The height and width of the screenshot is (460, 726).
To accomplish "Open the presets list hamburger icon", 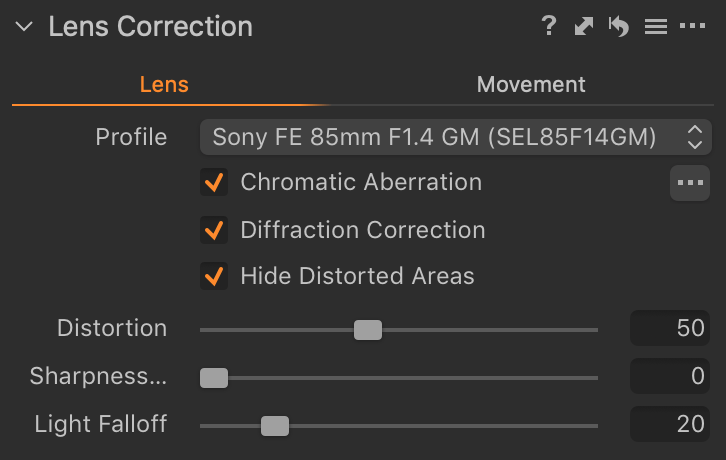I will pos(656,26).
